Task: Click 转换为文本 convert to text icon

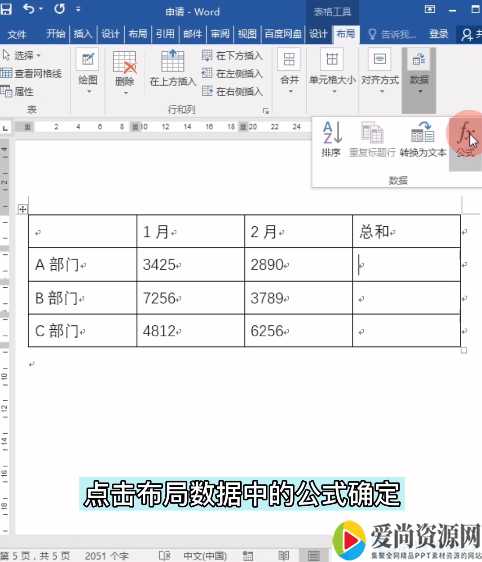Action: click(x=423, y=139)
